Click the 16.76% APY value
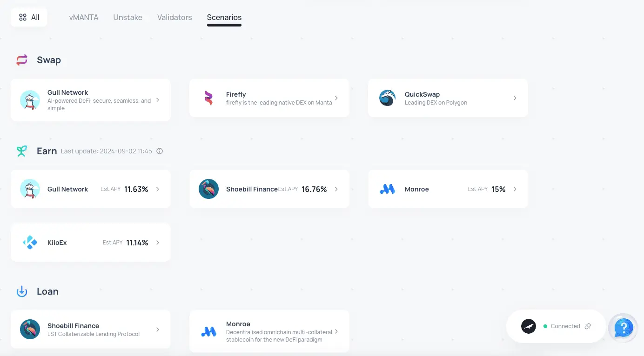644x356 pixels. 314,189
